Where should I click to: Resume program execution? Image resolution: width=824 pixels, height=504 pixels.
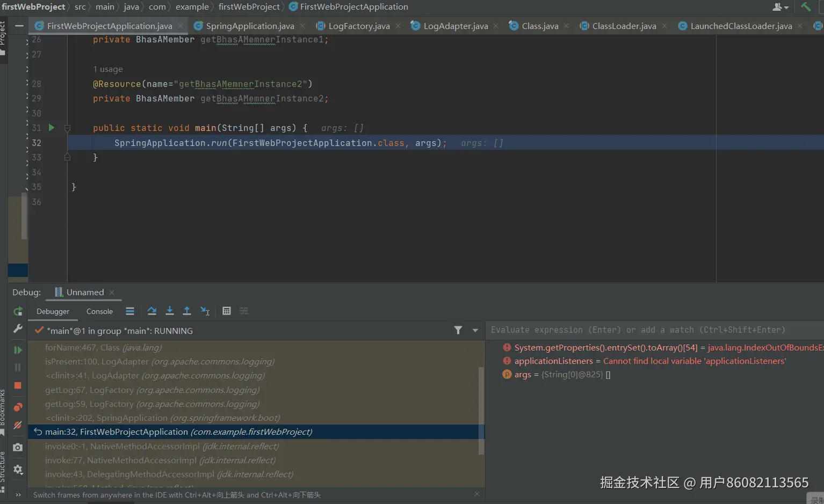point(18,350)
